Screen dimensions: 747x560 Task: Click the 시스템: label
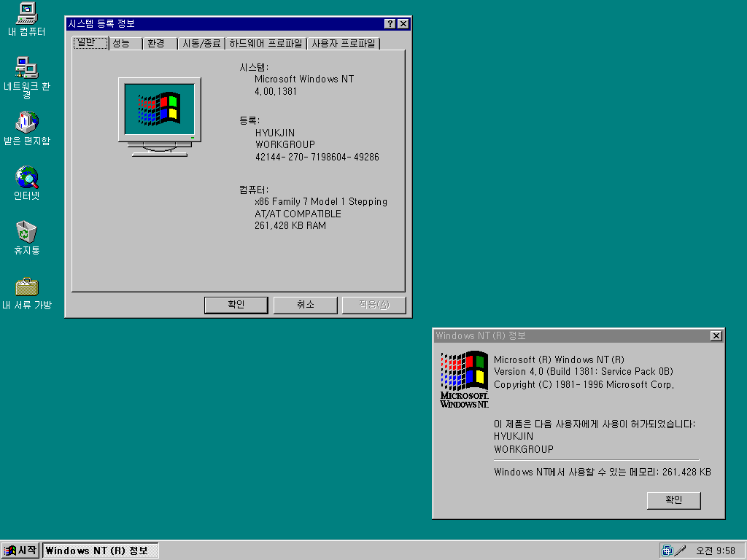[x=254, y=68]
